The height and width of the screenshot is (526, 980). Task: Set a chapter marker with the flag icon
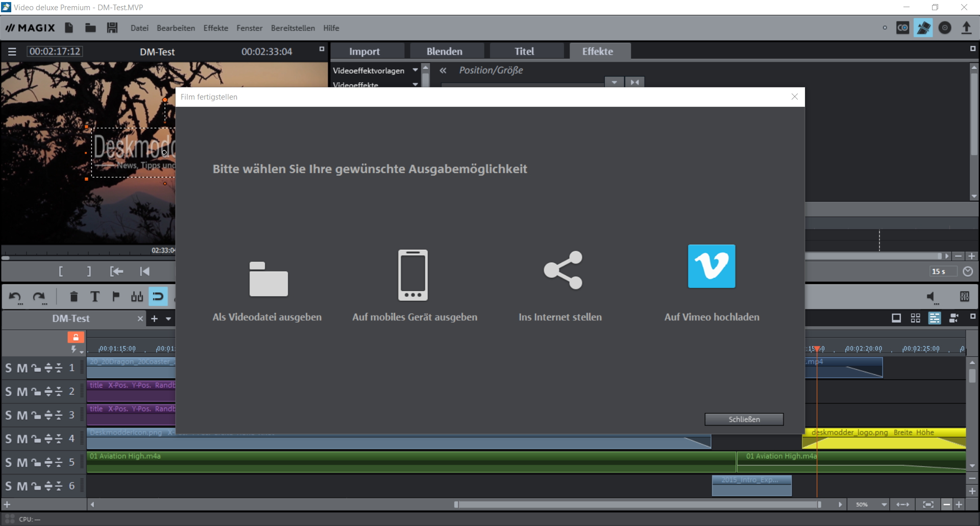[x=116, y=297]
